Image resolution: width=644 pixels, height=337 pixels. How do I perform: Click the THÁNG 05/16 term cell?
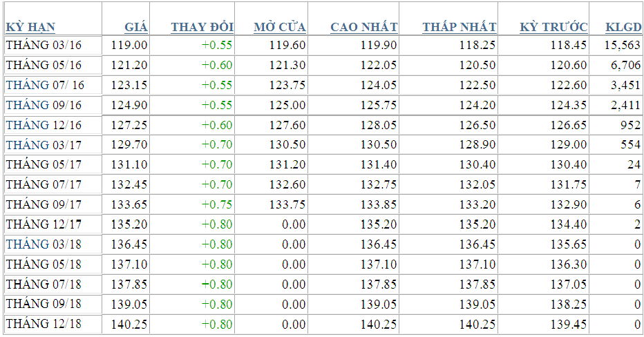coord(44,66)
